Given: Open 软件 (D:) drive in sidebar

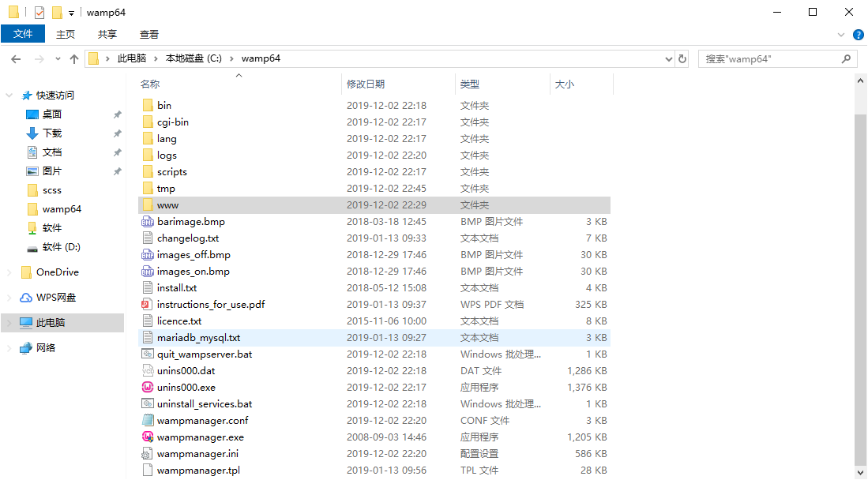Looking at the screenshot, I should click(61, 247).
